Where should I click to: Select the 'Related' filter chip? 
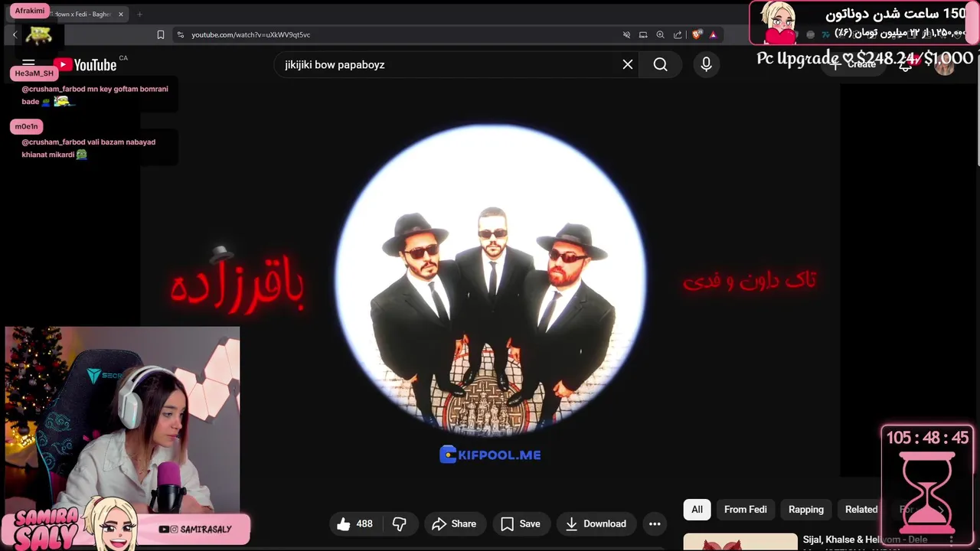coord(861,509)
